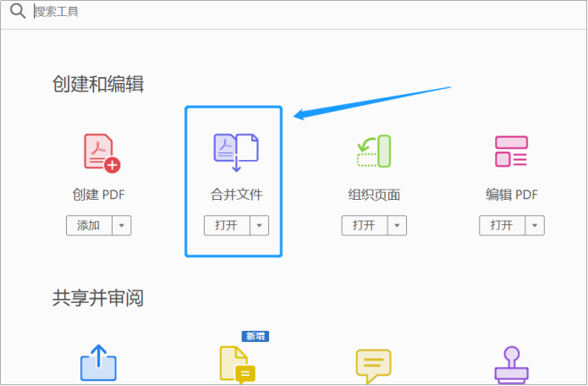Viewport: 588px width, 386px height.
Task: Click 打开 button under 组织页面
Action: 364,225
